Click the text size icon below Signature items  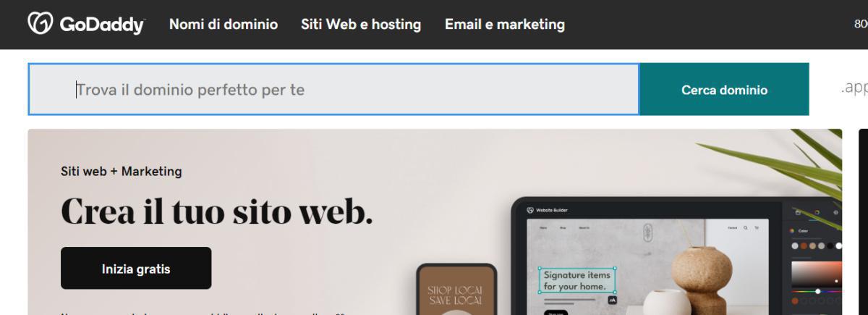(612, 299)
